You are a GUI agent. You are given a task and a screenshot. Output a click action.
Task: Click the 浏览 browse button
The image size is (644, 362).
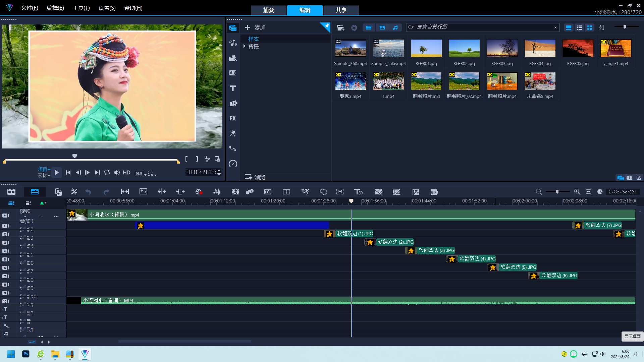point(255,177)
